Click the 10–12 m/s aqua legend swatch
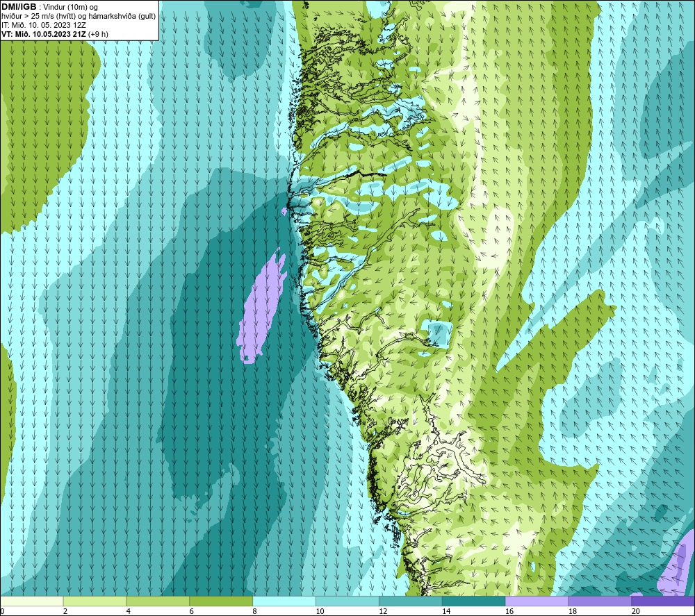 [x=347, y=601]
